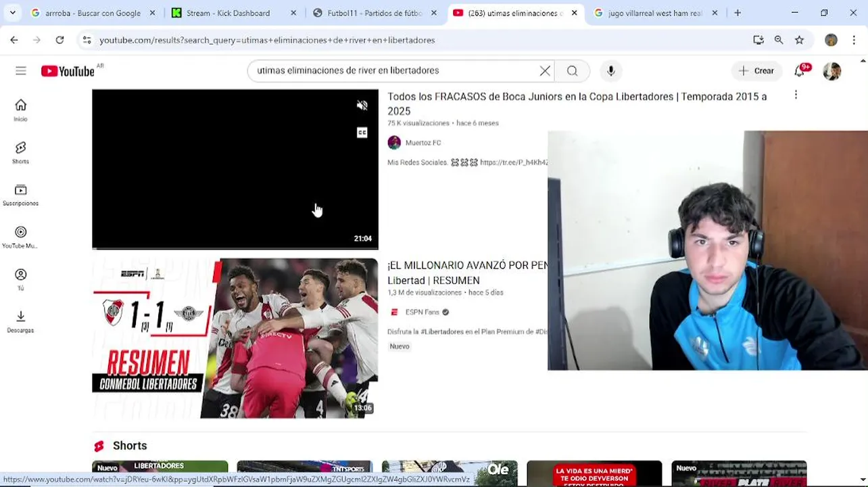The height and width of the screenshot is (487, 868).
Task: Open the Muertoz FC channel avatar
Action: [394, 143]
